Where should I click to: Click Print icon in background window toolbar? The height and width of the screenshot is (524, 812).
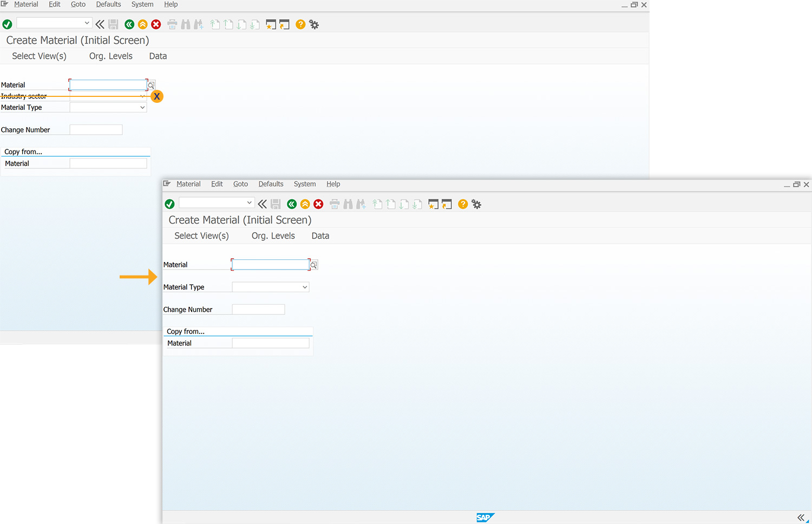pos(172,24)
